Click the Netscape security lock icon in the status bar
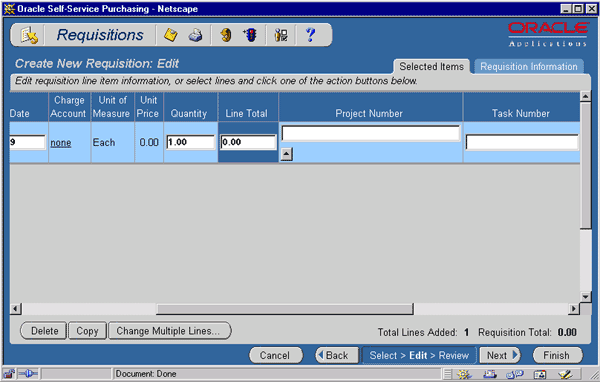The image size is (600, 382). 8,374
